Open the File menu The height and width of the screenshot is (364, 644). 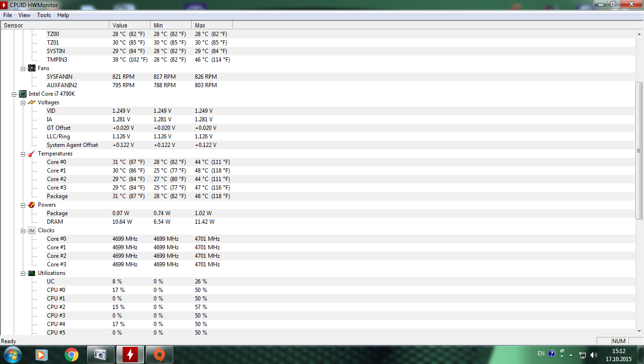click(8, 15)
